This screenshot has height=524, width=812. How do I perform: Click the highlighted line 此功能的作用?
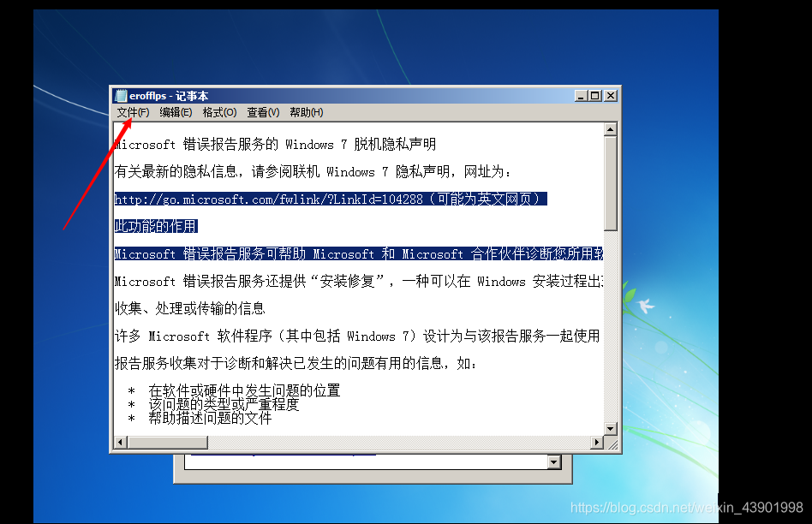coord(156,226)
